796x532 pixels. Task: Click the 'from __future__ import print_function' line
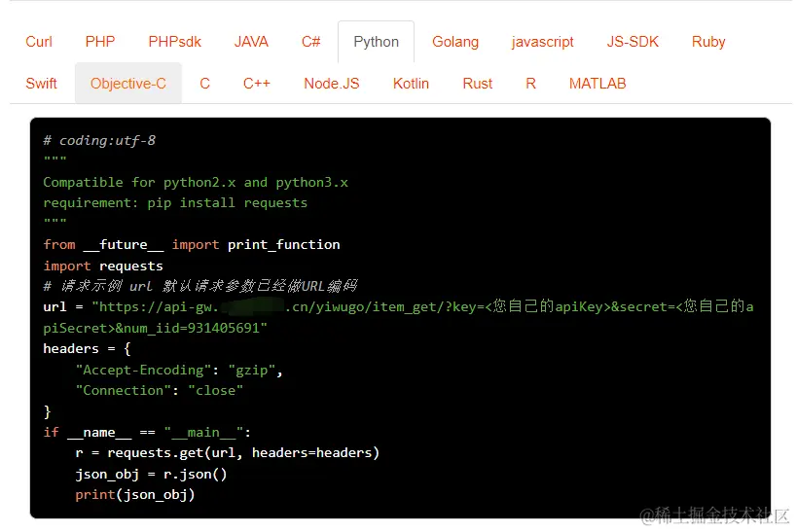coord(192,244)
